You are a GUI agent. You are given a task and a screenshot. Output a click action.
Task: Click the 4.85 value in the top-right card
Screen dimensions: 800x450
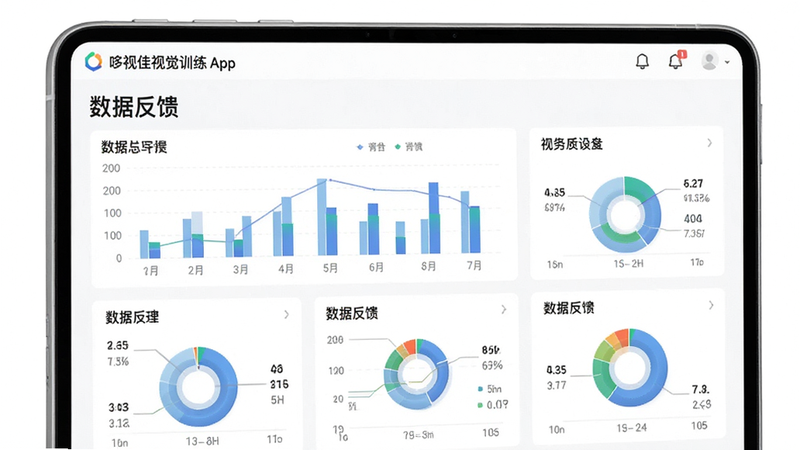(x=555, y=192)
